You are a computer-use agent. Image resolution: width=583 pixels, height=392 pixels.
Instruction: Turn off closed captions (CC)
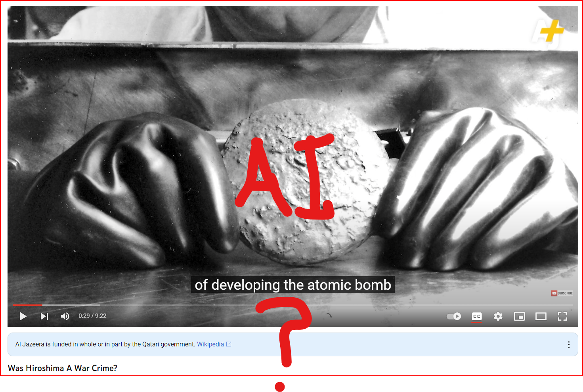click(x=477, y=316)
